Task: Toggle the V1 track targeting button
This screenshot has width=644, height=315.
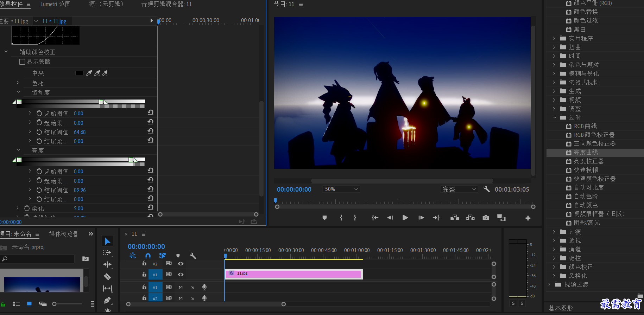Action: [155, 275]
